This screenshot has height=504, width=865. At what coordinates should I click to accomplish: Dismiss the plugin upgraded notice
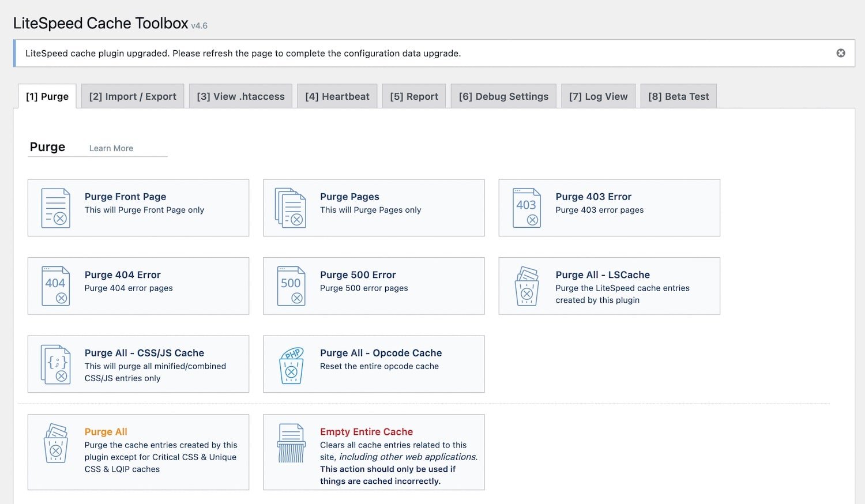pyautogui.click(x=841, y=53)
